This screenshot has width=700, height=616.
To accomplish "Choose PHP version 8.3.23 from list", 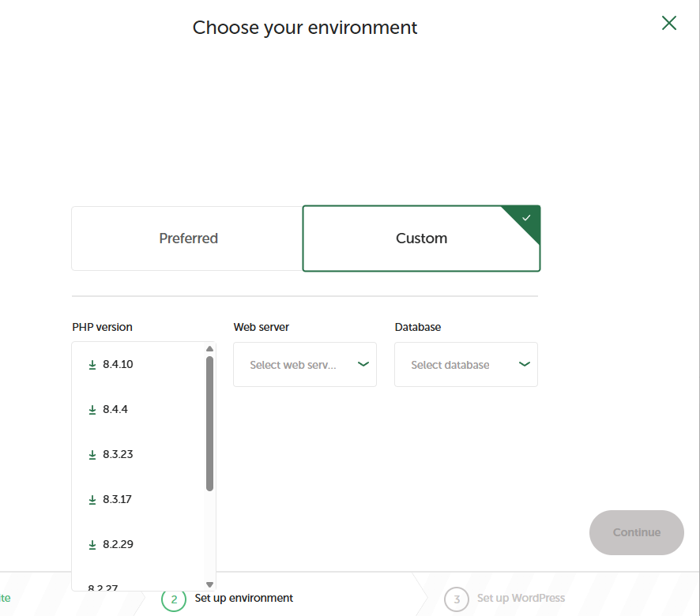I will pos(118,455).
